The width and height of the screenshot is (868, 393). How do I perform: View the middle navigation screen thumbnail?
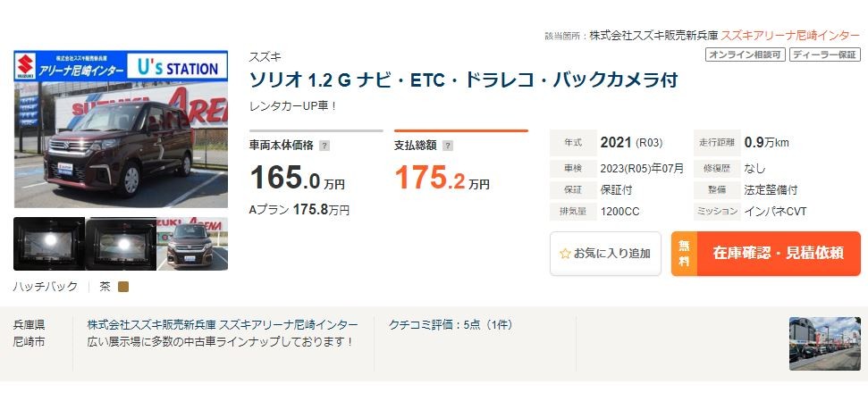coord(120,244)
